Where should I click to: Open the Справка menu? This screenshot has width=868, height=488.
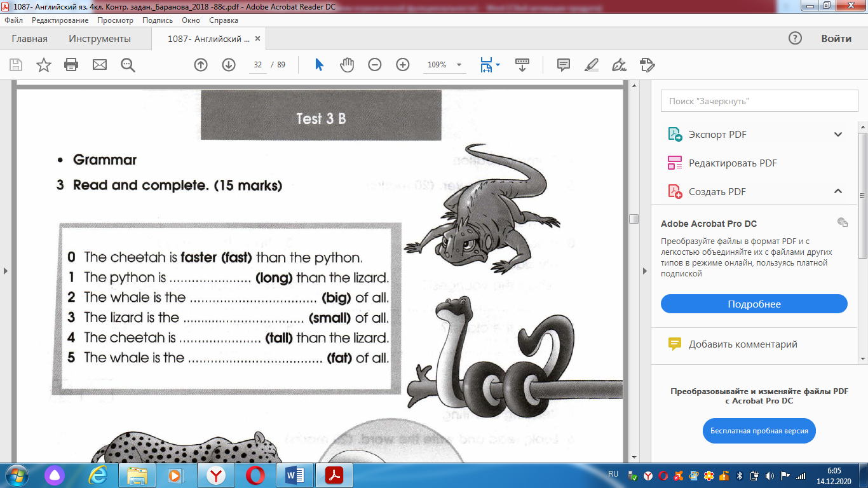click(224, 20)
